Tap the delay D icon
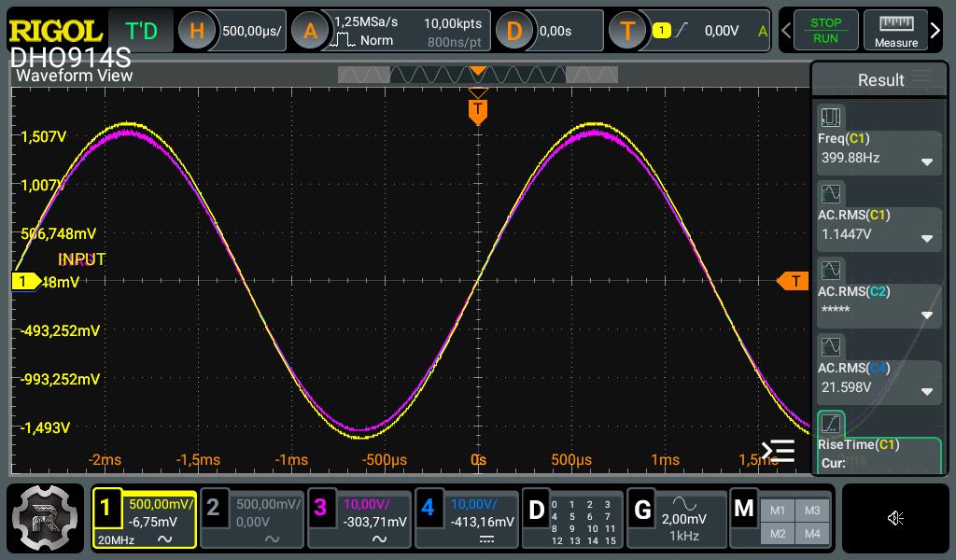The width and height of the screenshot is (956, 560). (514, 31)
